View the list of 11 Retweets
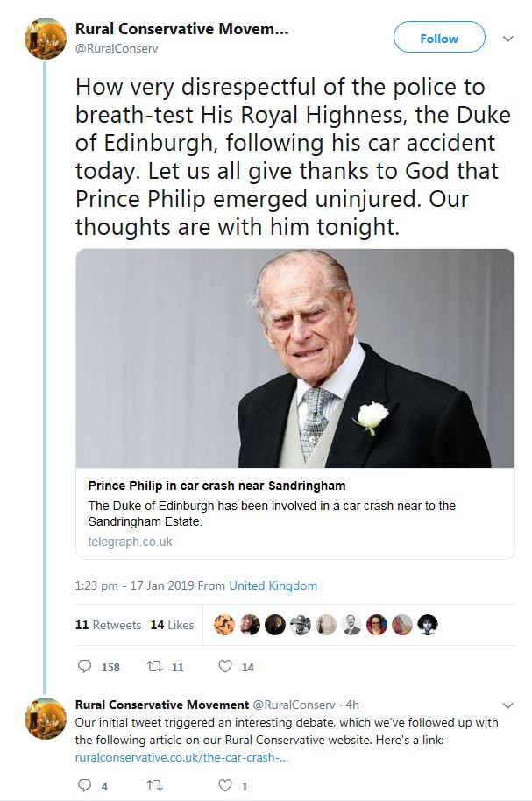Image resolution: width=532 pixels, height=801 pixels. pos(108,625)
